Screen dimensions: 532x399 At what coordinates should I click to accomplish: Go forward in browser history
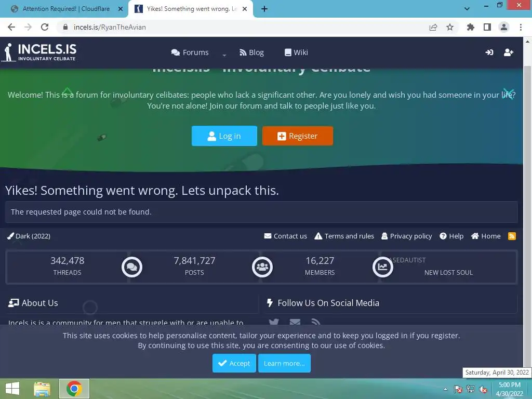click(x=28, y=27)
